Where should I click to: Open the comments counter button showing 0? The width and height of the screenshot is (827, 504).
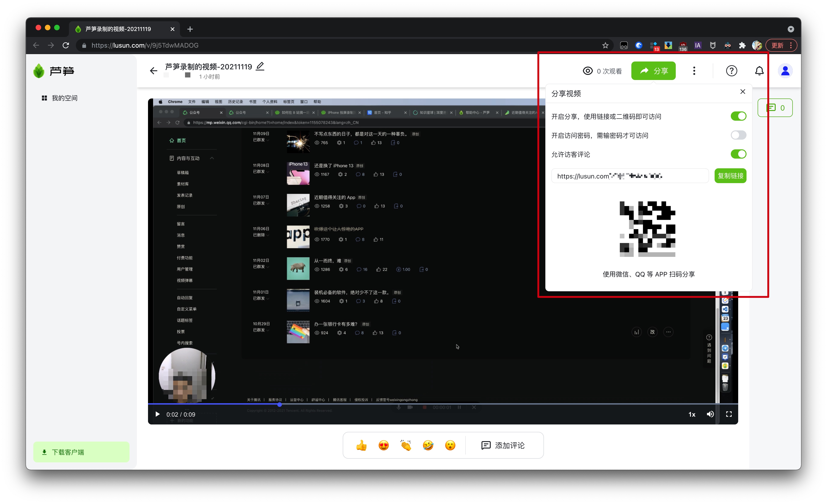775,108
